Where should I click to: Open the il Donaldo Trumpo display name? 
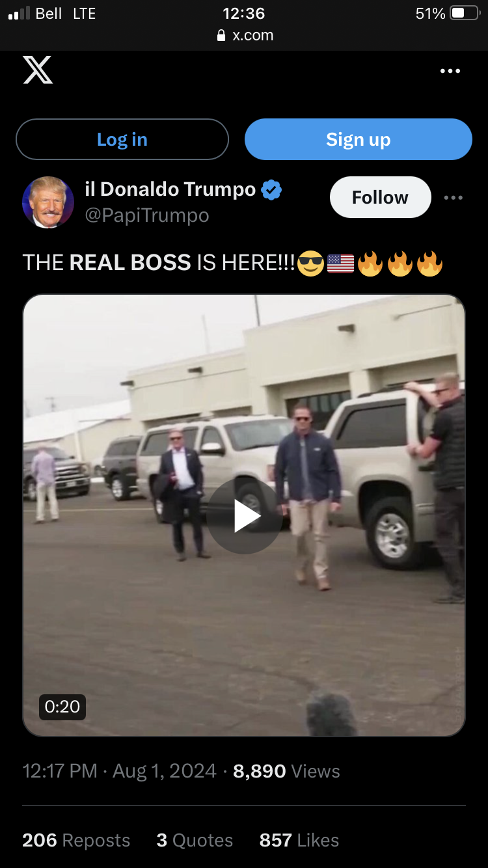170,189
